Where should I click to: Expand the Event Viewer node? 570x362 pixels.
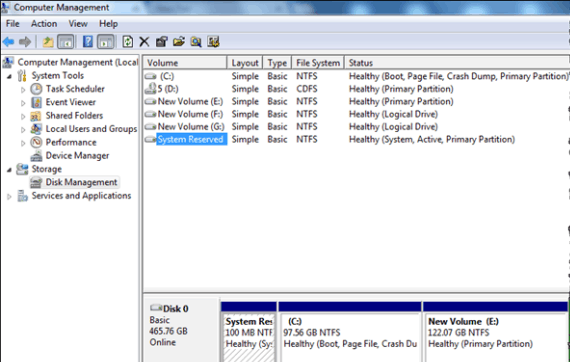pyautogui.click(x=23, y=103)
